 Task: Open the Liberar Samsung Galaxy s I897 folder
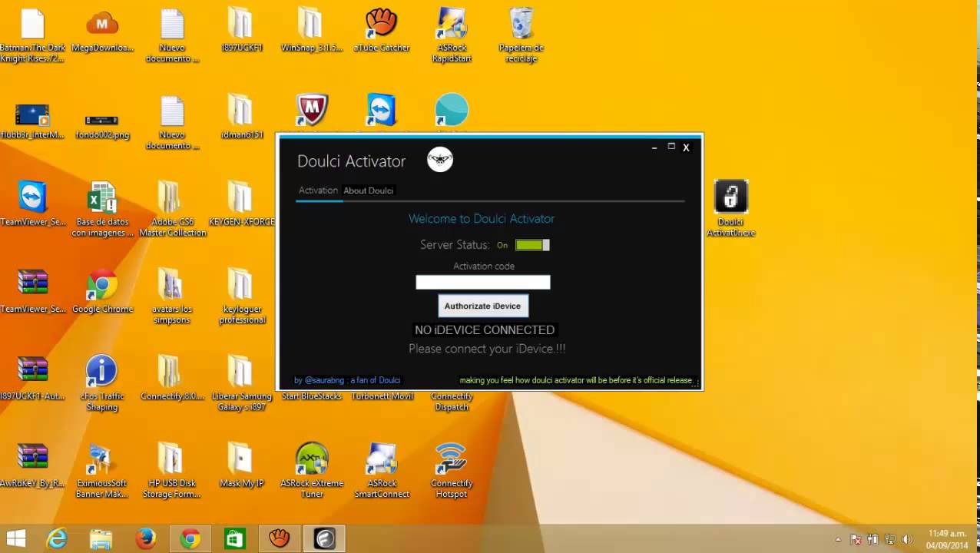pos(241,384)
